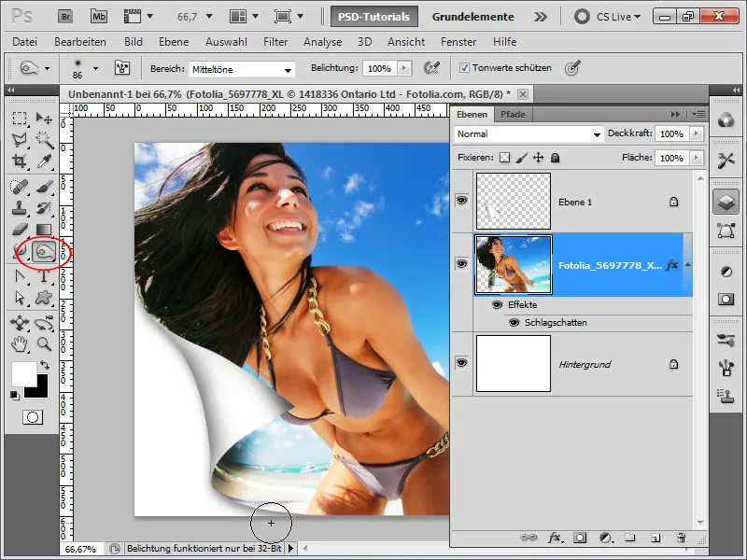Screen dimensions: 747x560
Task: Open the Fenster menu
Action: tap(458, 42)
